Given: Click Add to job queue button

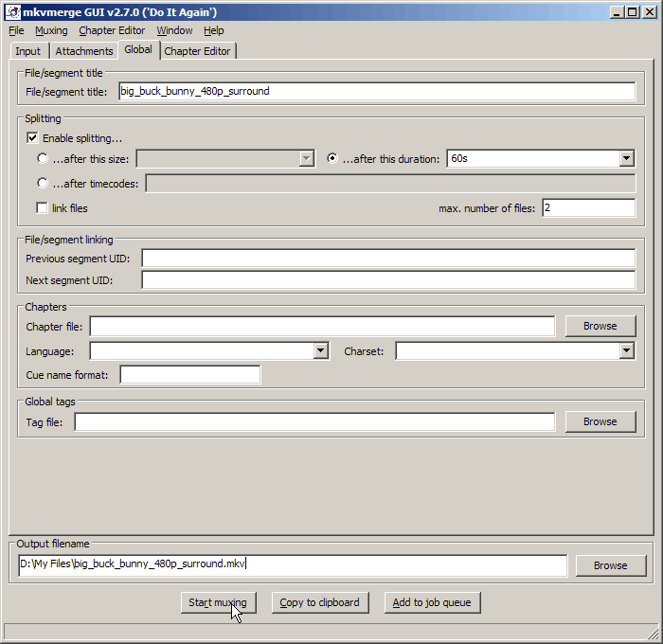Looking at the screenshot, I should 432,602.
